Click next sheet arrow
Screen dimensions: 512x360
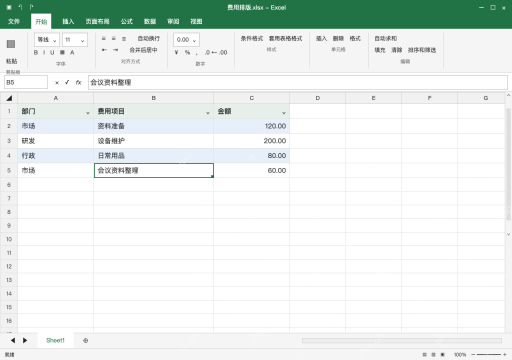pyautogui.click(x=25, y=340)
